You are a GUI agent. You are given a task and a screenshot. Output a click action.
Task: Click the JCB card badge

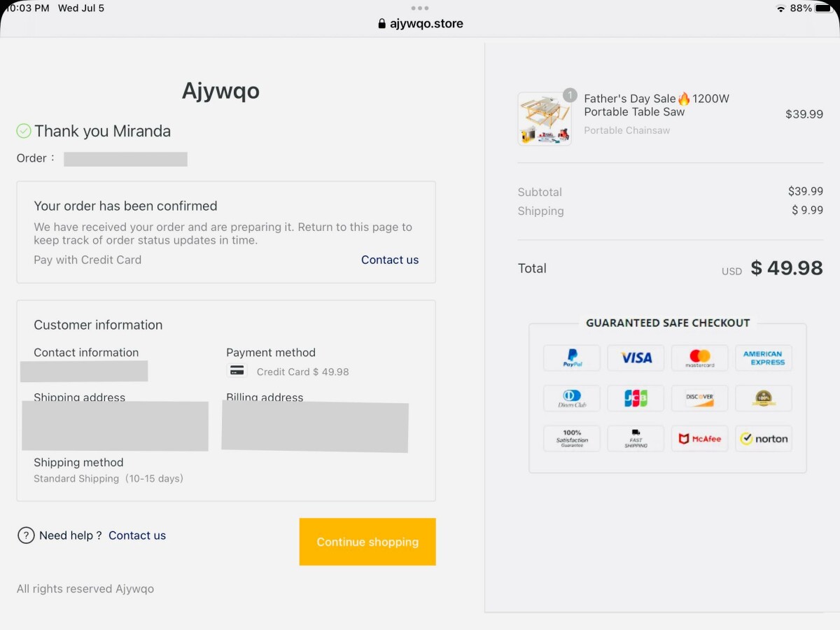(x=636, y=398)
